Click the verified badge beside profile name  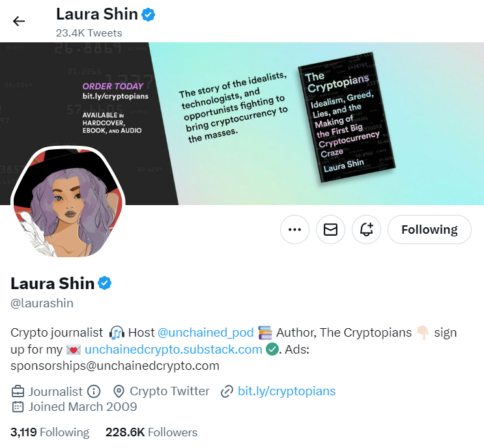point(105,283)
